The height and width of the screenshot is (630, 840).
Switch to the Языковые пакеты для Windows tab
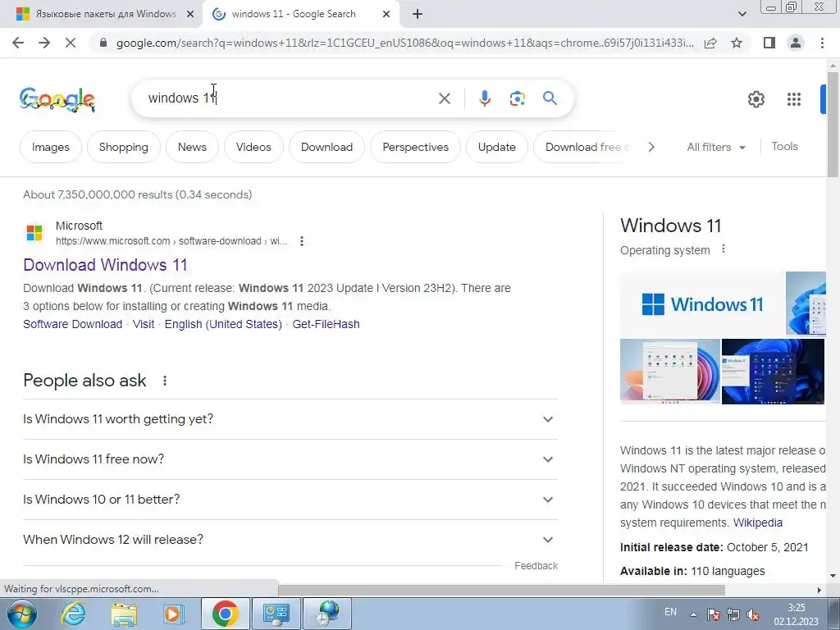(x=101, y=15)
